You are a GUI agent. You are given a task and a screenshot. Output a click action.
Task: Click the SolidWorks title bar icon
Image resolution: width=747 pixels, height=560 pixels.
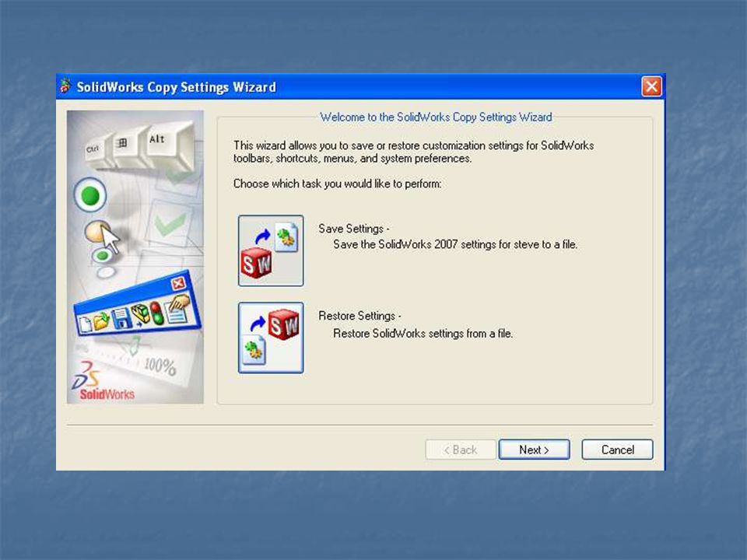(65, 86)
